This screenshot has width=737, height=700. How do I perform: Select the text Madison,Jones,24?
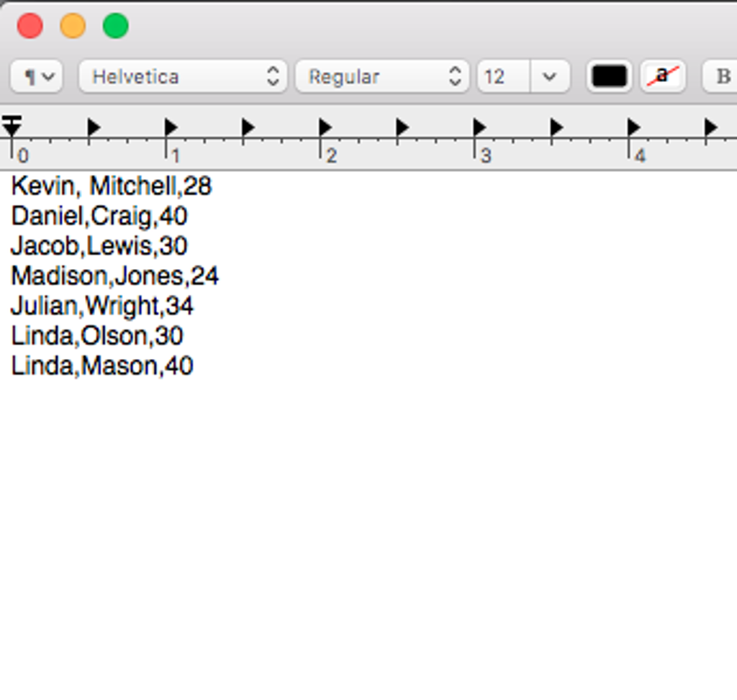(x=115, y=276)
